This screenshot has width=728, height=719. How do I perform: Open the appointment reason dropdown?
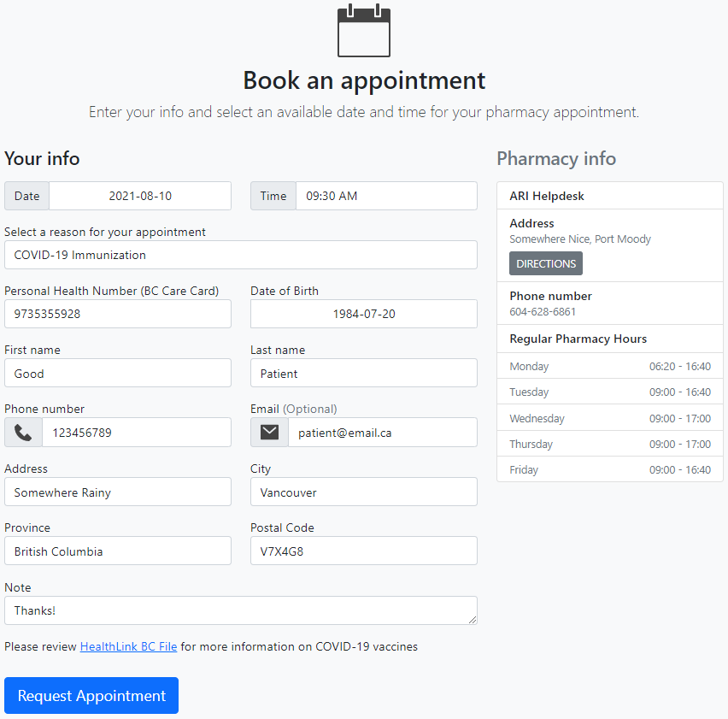(x=240, y=255)
